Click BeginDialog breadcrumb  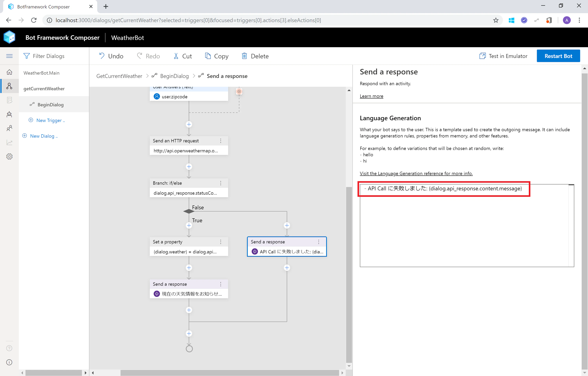pyautogui.click(x=174, y=76)
